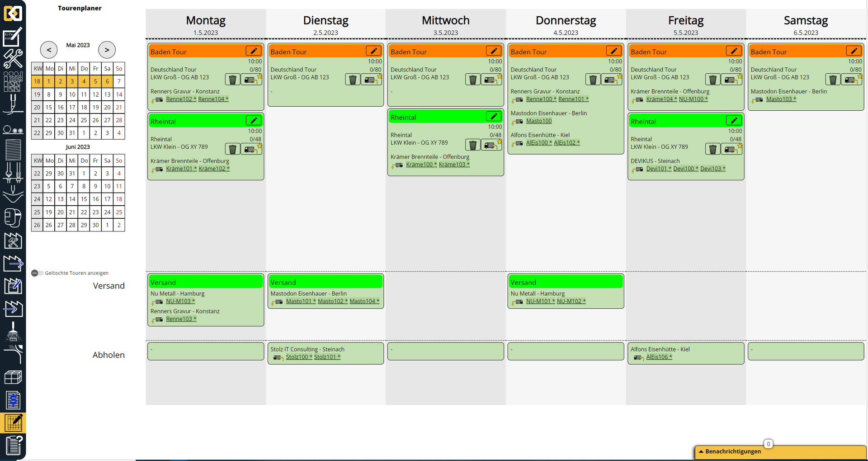The width and height of the screenshot is (868, 461).
Task: Open the home logo icon in the sidebar
Action: point(13,13)
